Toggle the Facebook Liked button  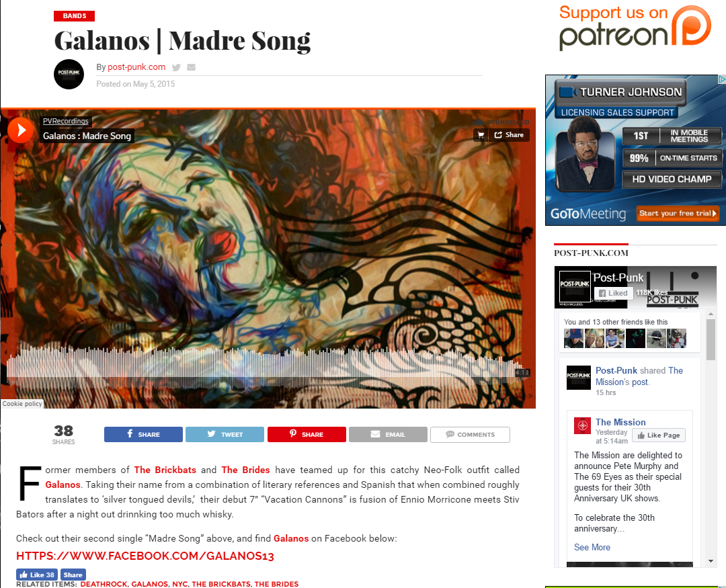613,293
